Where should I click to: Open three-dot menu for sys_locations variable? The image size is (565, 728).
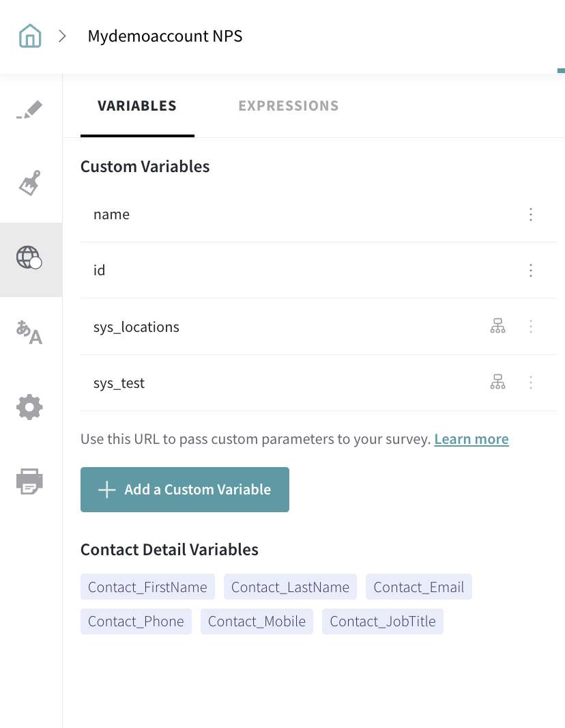(531, 326)
